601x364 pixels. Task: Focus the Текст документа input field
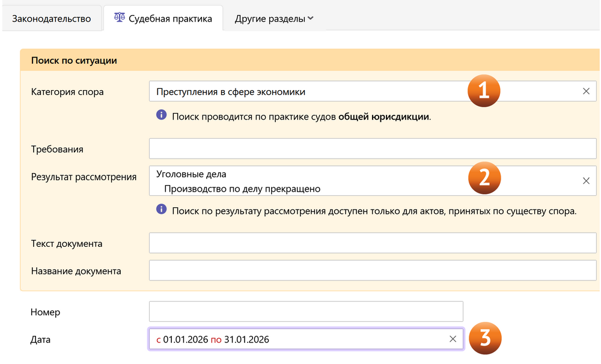[373, 244]
